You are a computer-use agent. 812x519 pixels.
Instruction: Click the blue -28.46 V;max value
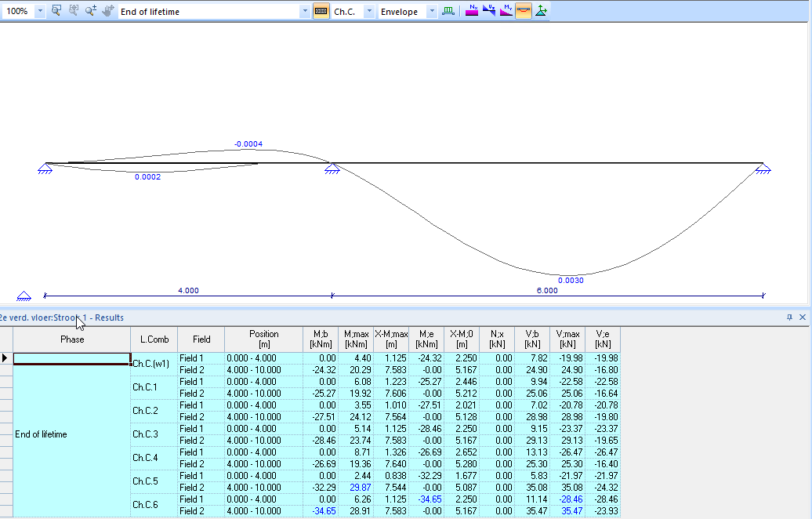571,499
